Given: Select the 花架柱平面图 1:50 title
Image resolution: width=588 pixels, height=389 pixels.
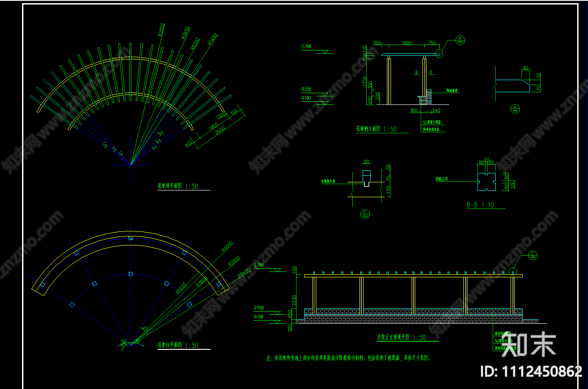Looking at the screenshot, I should (x=178, y=345).
